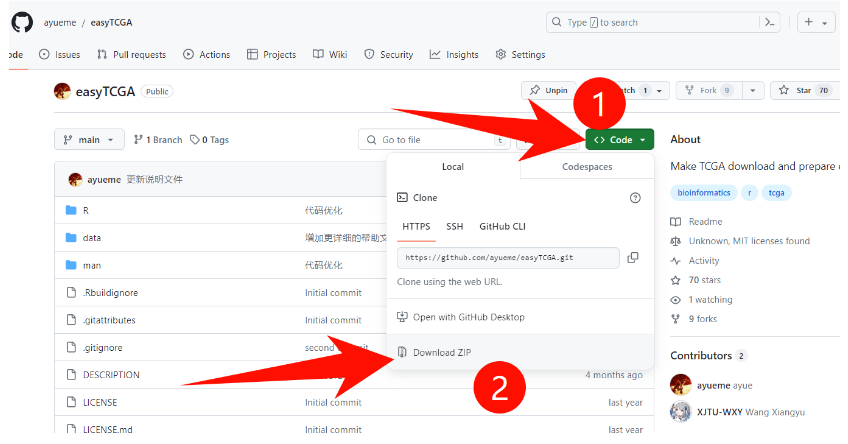The width and height of the screenshot is (848, 444).
Task: Expand the Fork options dropdown arrow
Action: click(x=753, y=90)
